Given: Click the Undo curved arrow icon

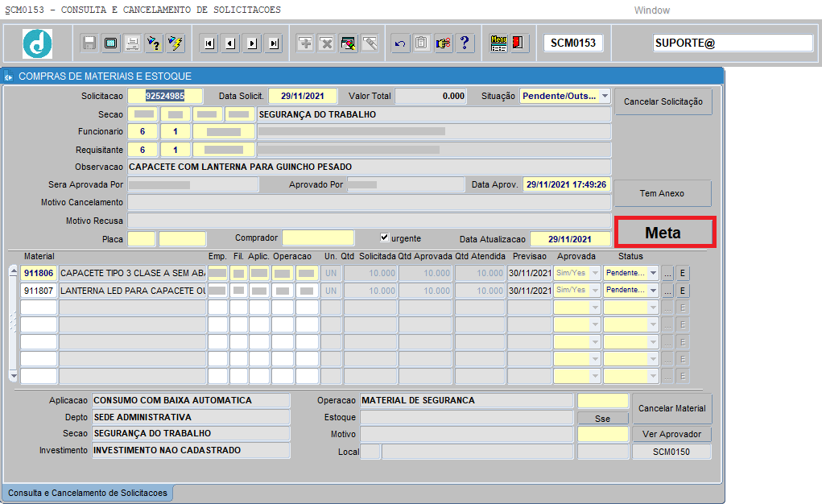Looking at the screenshot, I should [400, 43].
